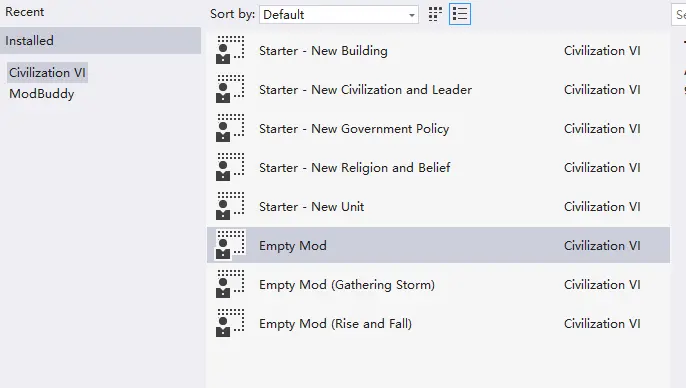
Task: Focus the search templates field
Action: [x=679, y=14]
